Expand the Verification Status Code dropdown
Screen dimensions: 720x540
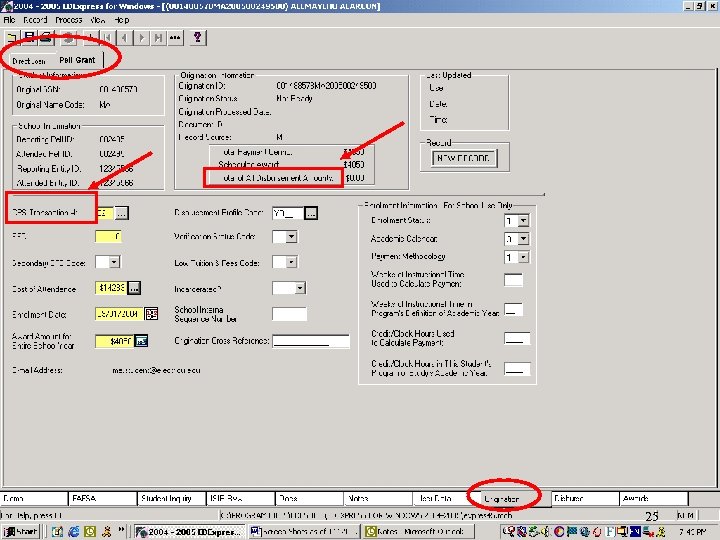coord(292,237)
